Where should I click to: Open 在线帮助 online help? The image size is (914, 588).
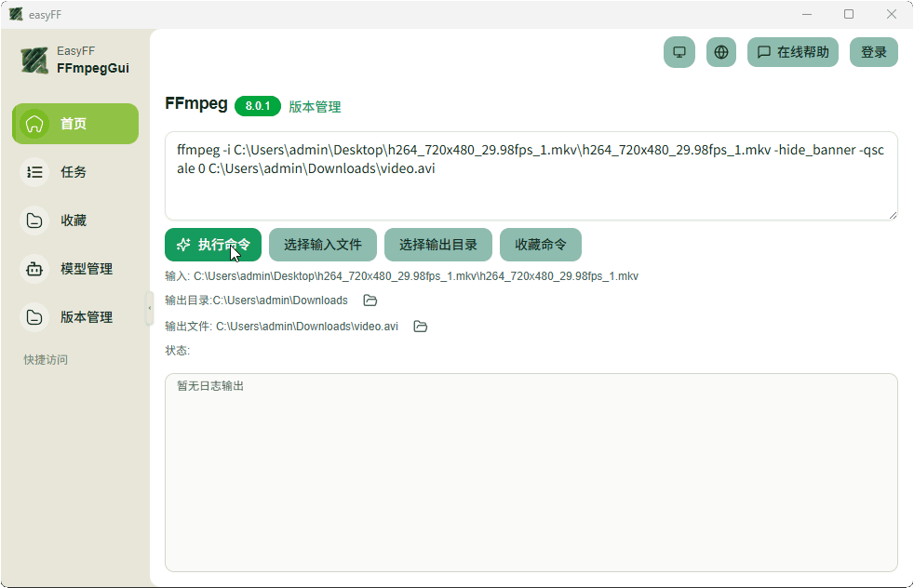[x=793, y=52]
